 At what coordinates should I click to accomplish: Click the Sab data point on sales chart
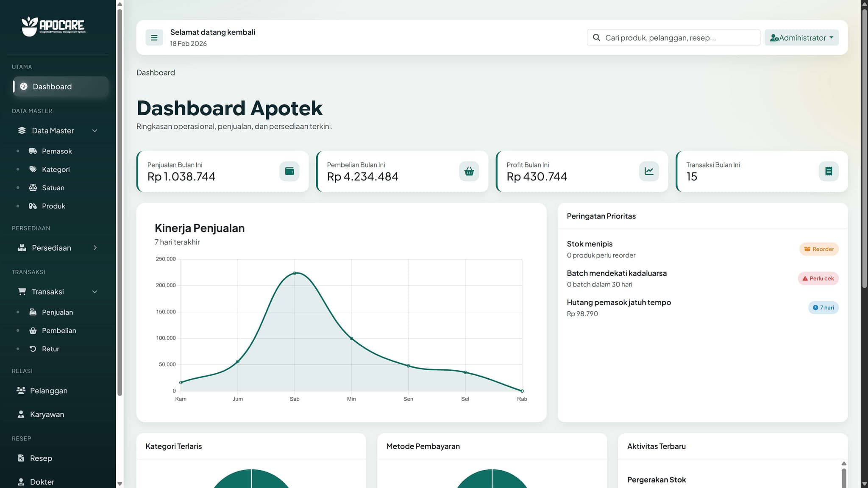pos(294,273)
